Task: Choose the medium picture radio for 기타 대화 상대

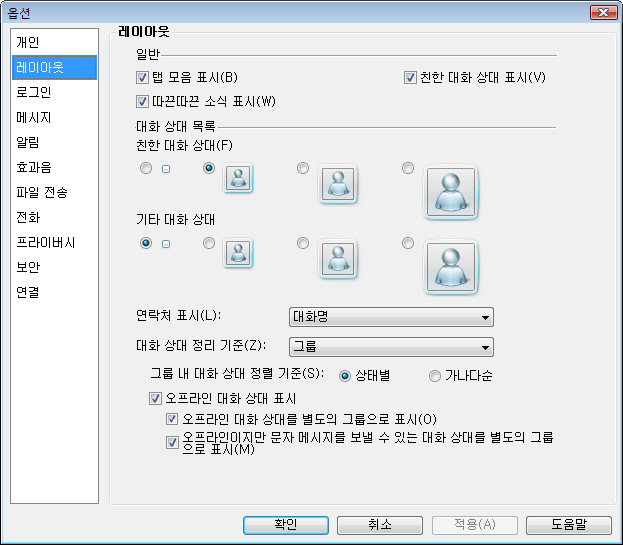Action: coord(303,243)
